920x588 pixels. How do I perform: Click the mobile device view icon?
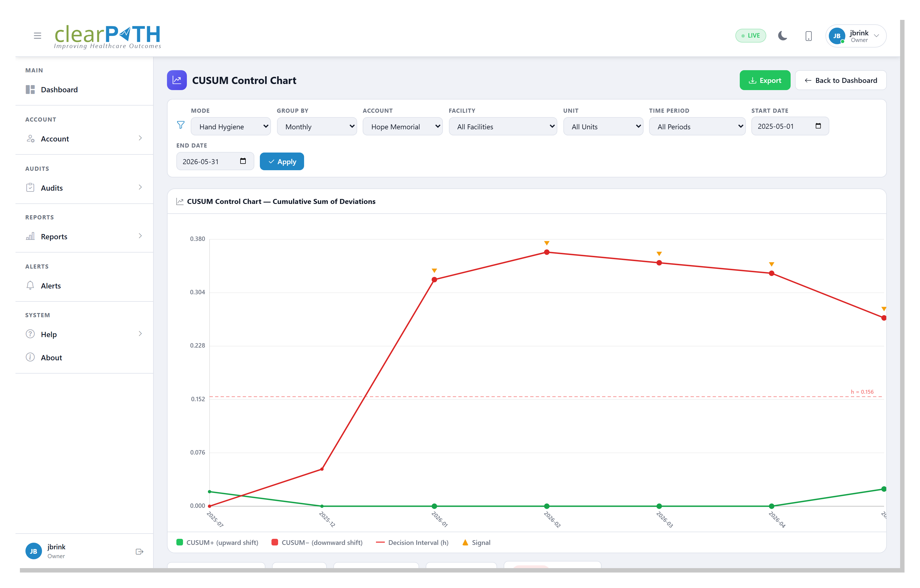808,36
